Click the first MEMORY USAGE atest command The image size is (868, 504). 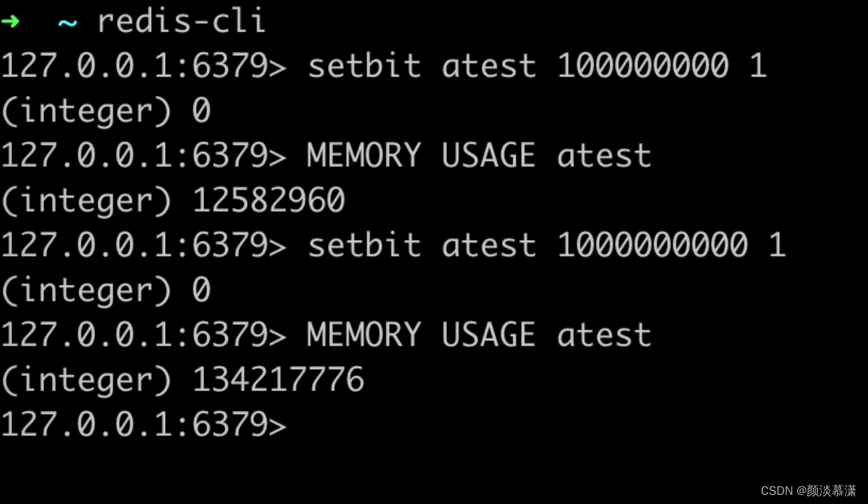479,155
